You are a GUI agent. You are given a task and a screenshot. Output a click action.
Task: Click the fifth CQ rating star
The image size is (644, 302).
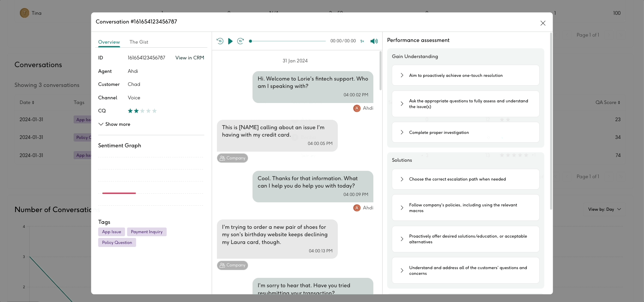click(x=154, y=111)
